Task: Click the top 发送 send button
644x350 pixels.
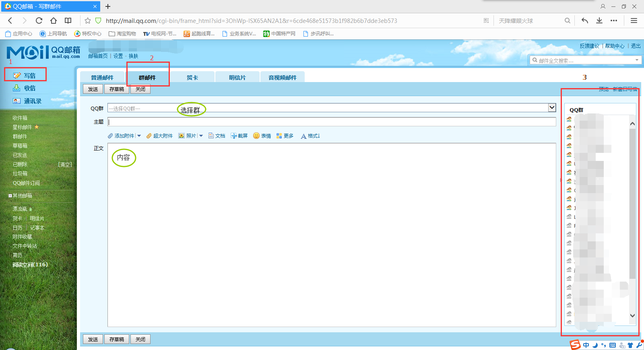Action: [93, 89]
